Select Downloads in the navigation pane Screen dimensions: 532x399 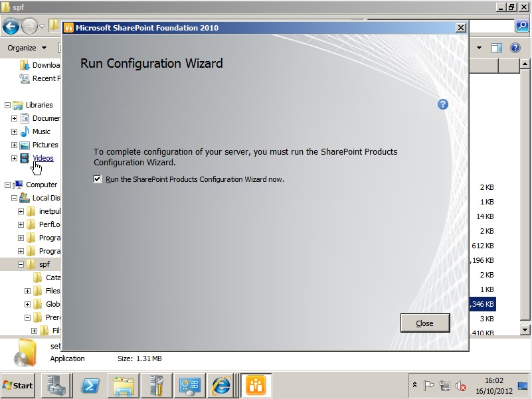[x=40, y=65]
